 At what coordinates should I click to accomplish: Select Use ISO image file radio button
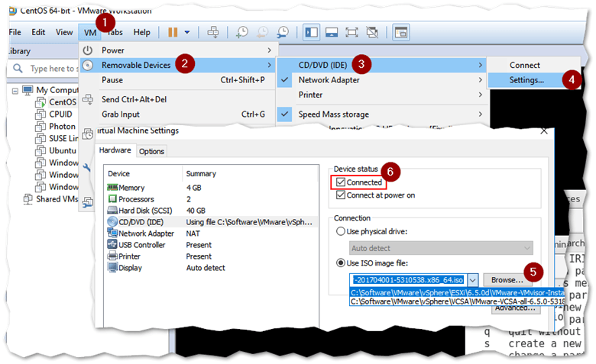tap(341, 263)
